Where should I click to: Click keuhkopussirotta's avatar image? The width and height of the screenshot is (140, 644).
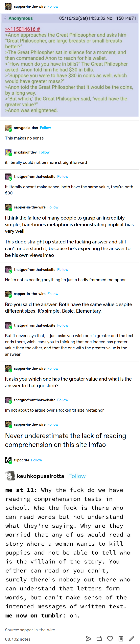(x=10, y=476)
